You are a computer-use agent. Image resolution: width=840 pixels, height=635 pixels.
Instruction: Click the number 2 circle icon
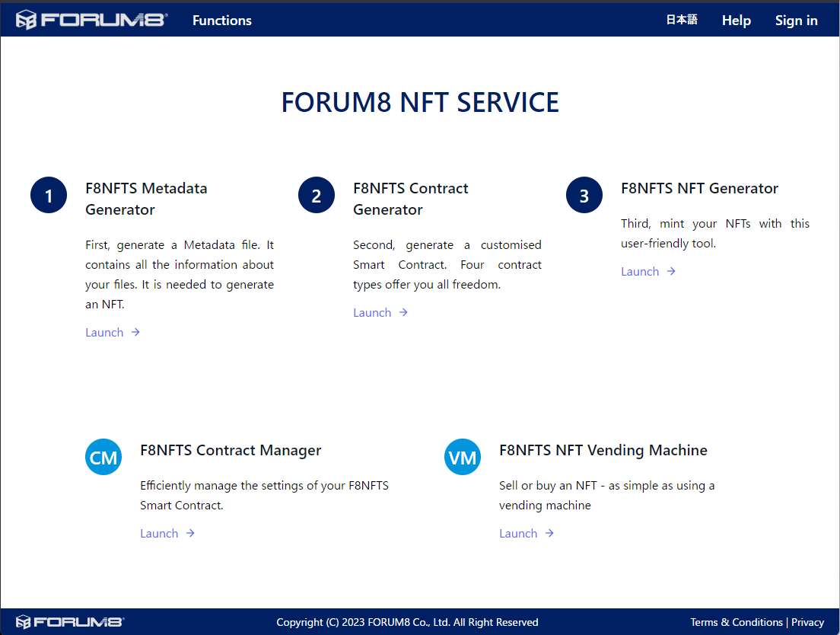pos(317,195)
